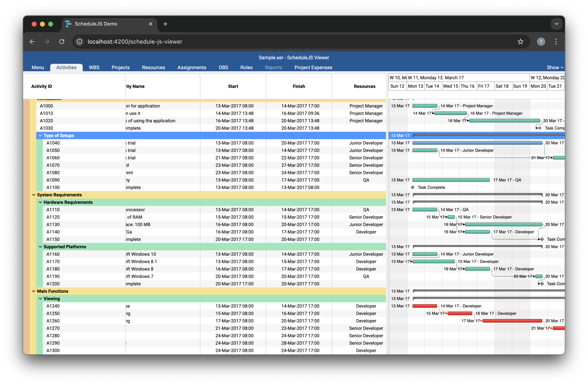Open the Resources tab
Screen dimensions: 588x385
[153, 68]
